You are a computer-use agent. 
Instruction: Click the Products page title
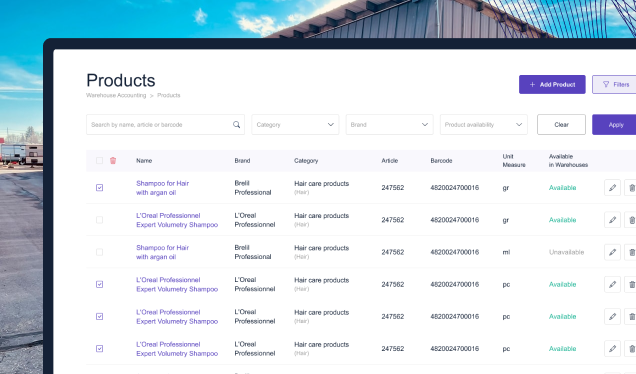[x=120, y=80]
